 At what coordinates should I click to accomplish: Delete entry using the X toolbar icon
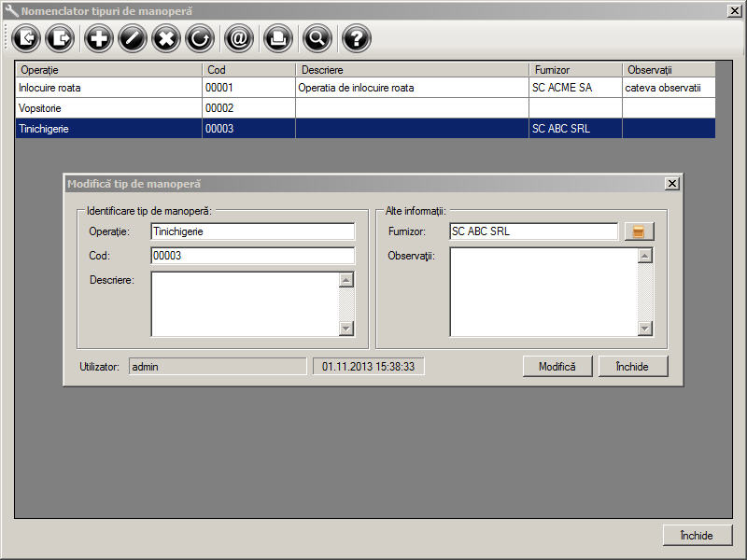click(166, 38)
